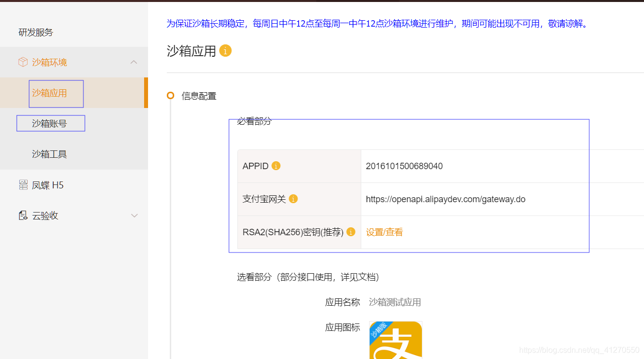644x359 pixels.
Task: Click info icon next to 沙箱应用 heading
Action: coord(225,51)
